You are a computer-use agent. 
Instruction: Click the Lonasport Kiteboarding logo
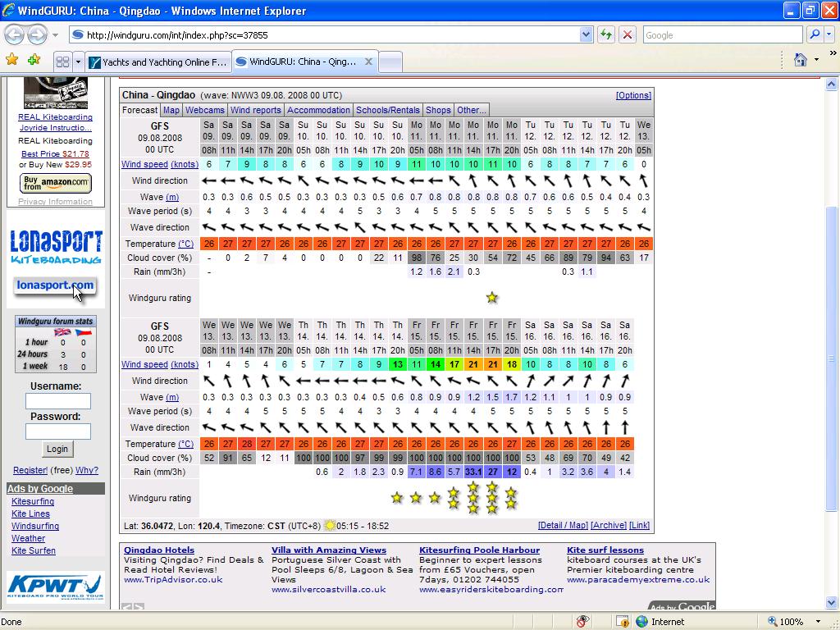pos(56,248)
